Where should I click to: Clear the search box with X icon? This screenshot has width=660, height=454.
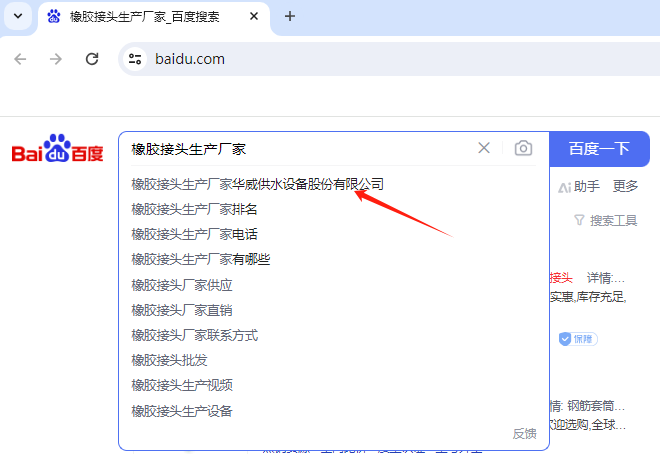[x=484, y=148]
